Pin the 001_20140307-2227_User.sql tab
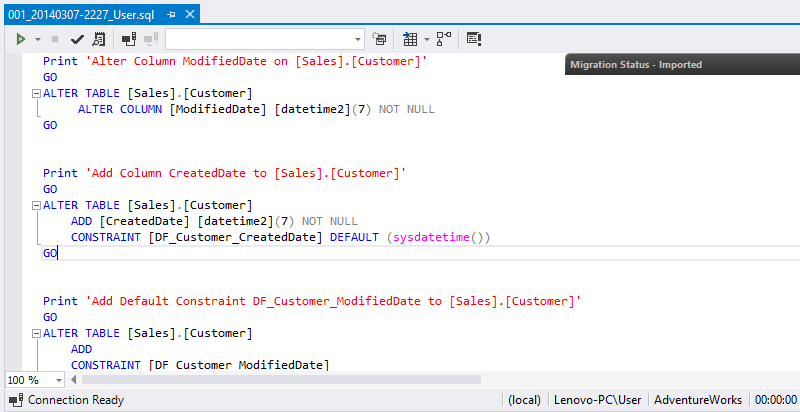800x412 pixels. (x=171, y=14)
